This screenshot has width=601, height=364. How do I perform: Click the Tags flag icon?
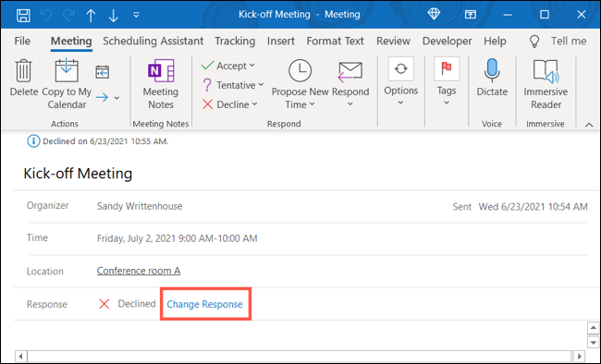pos(447,68)
